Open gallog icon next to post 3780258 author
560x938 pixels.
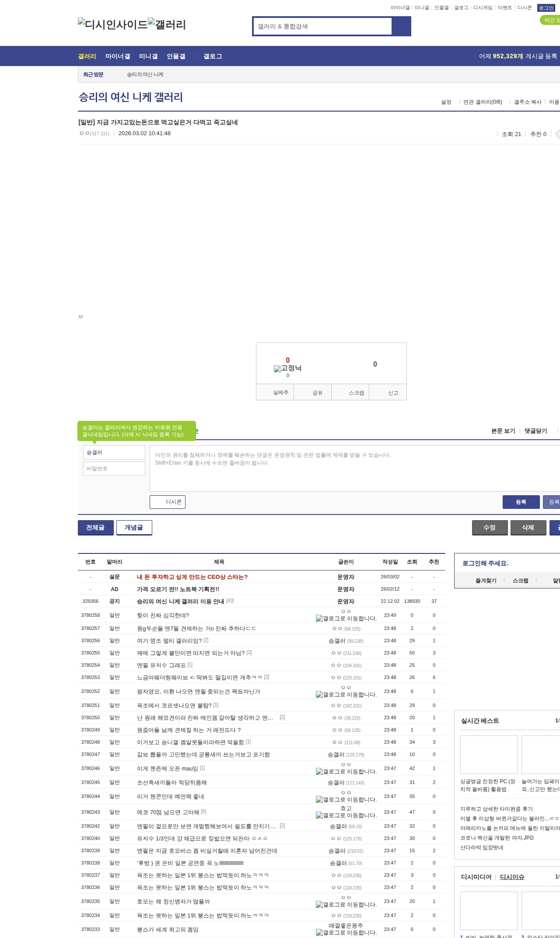(319, 619)
